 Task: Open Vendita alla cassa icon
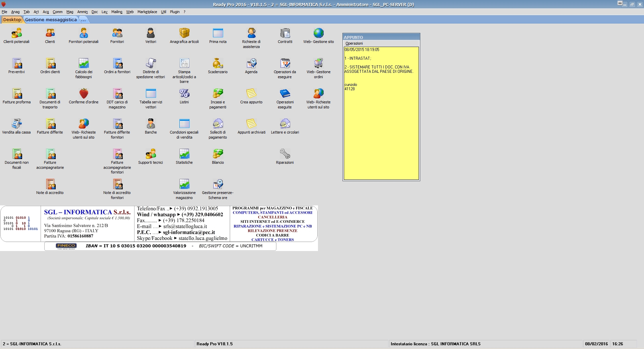(x=16, y=124)
